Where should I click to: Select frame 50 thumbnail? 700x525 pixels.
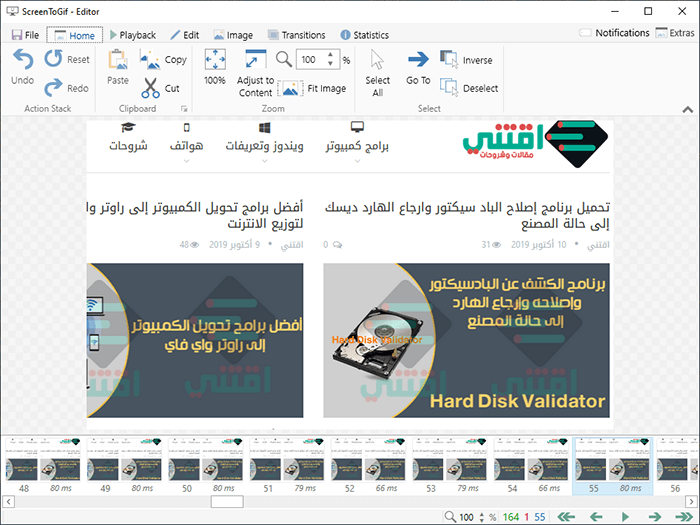[206, 466]
